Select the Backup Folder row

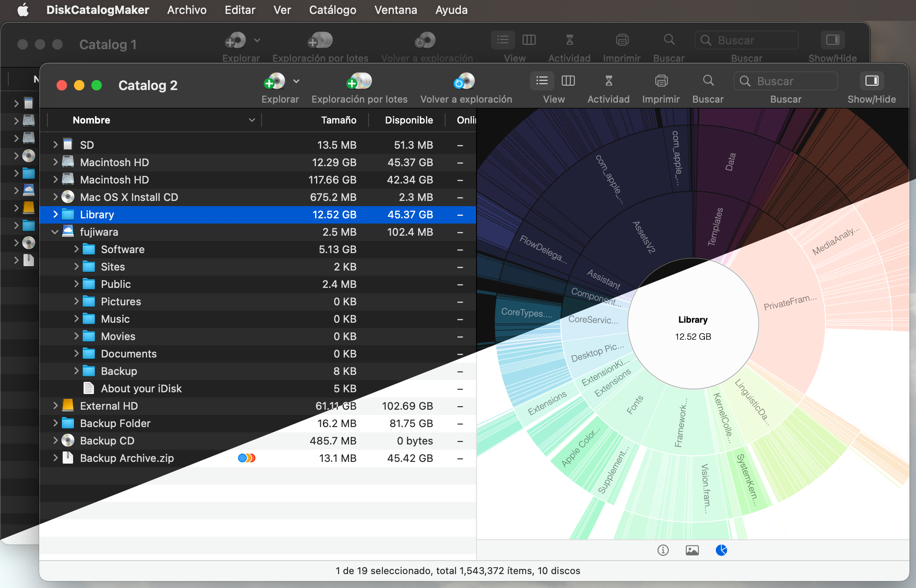(x=258, y=423)
